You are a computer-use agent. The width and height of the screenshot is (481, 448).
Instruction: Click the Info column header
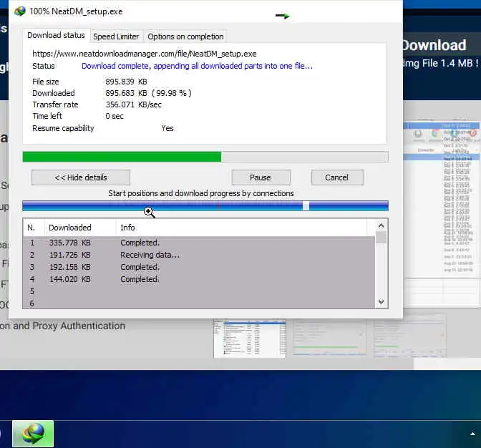(241, 228)
